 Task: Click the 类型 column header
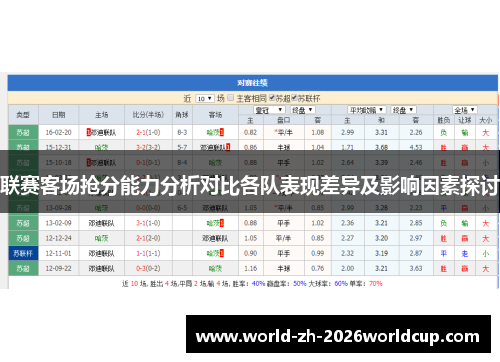pos(23,115)
